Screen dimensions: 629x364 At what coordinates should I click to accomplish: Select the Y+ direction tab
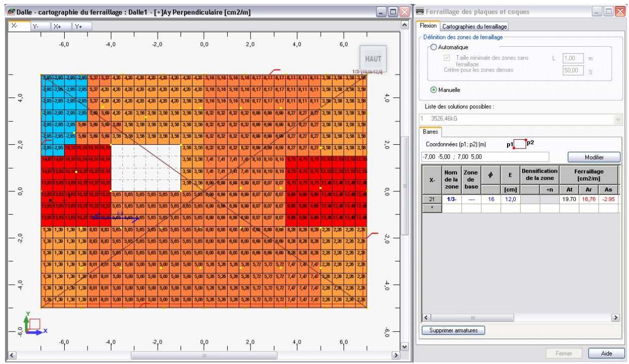[82, 25]
